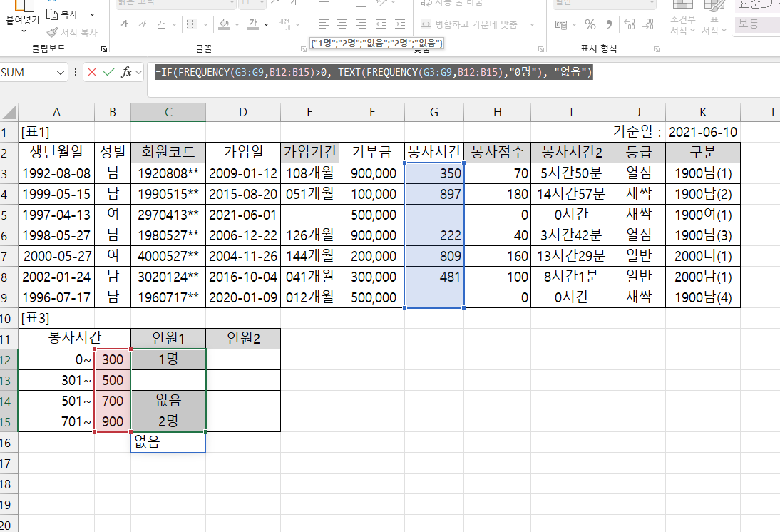Select column G header
This screenshot has height=532, width=780.
click(433, 112)
